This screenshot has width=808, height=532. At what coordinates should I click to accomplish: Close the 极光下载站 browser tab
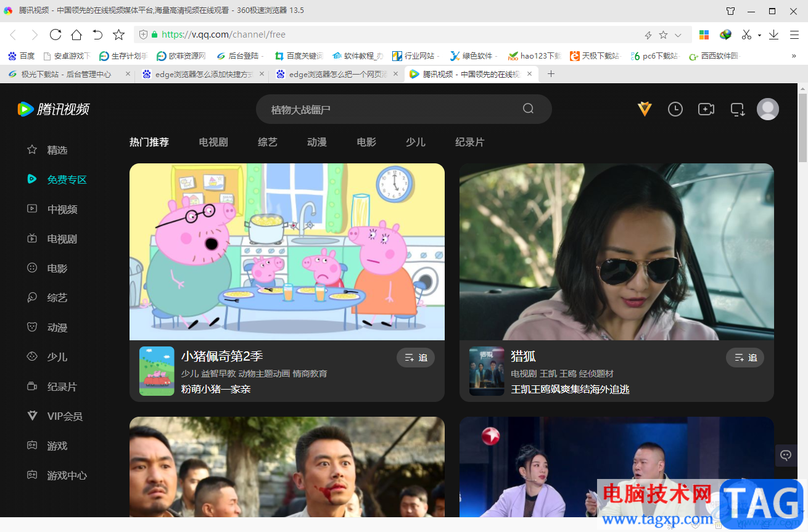click(x=128, y=74)
